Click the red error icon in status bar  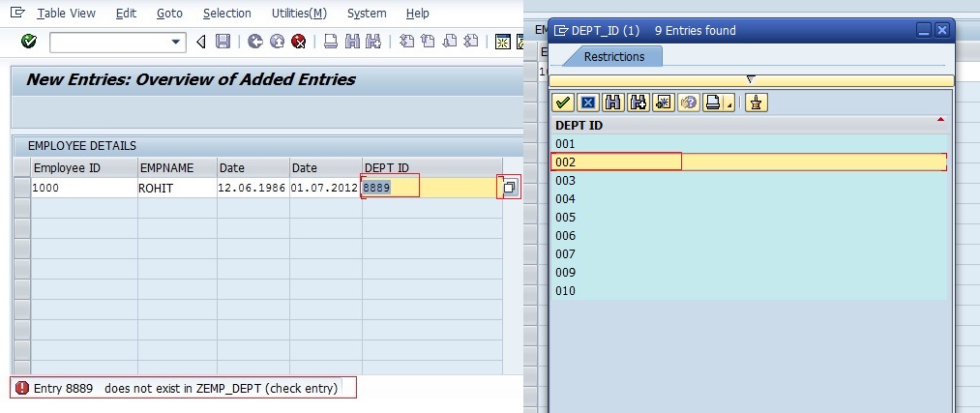coord(22,388)
